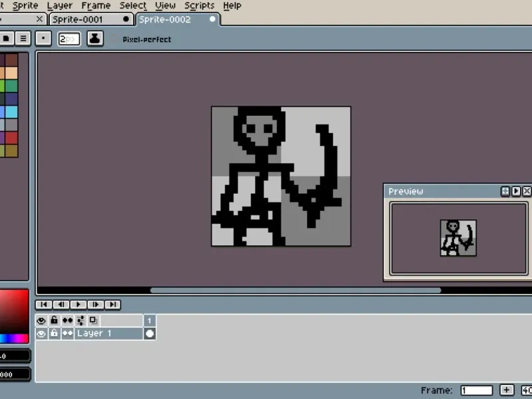Toggle Layer 1 continuous cels icon

click(68, 333)
